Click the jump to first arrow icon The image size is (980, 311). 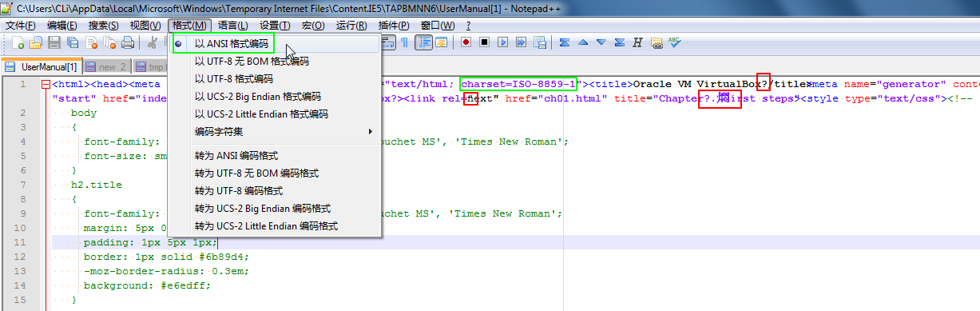click(565, 42)
